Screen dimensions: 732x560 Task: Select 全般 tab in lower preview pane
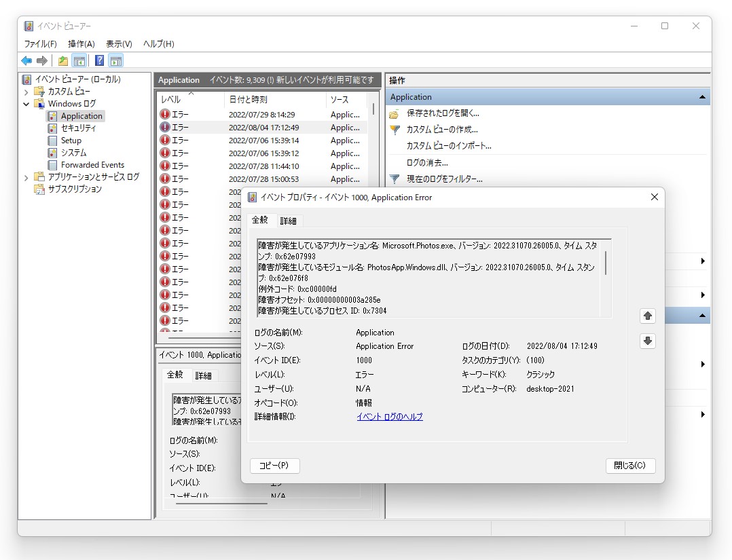click(175, 375)
